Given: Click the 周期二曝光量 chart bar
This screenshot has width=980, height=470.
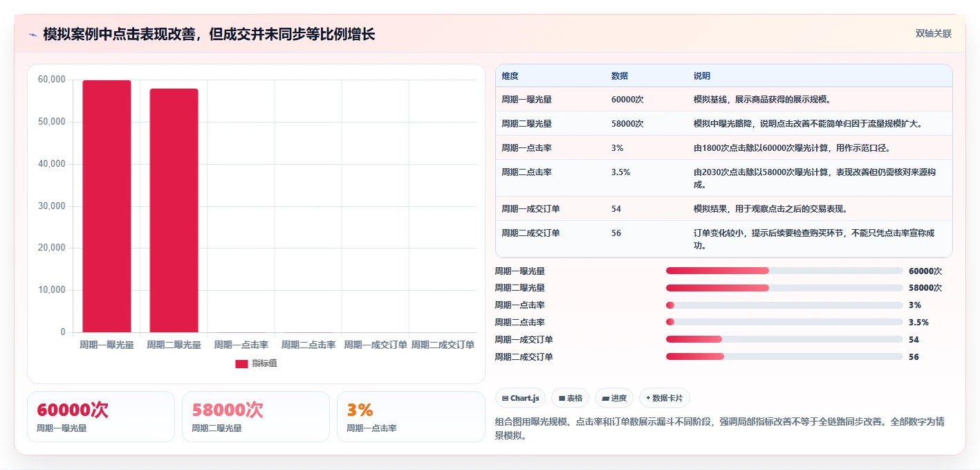Looking at the screenshot, I should coord(174,210).
